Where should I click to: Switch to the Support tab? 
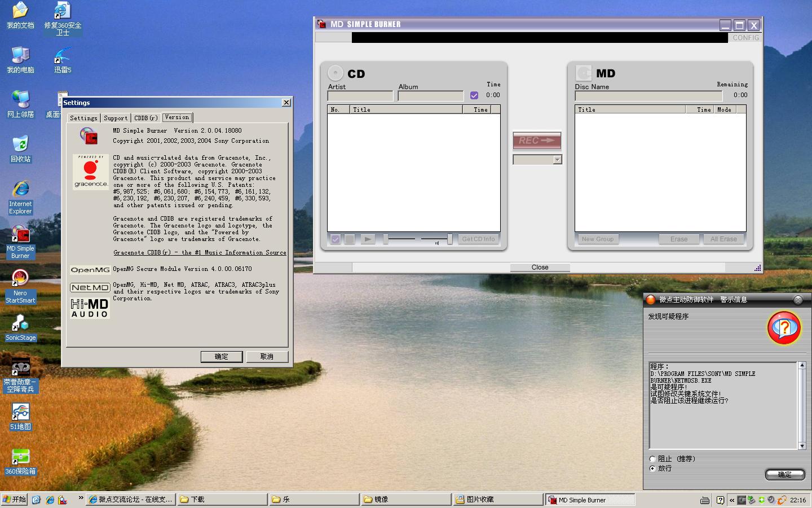[116, 118]
